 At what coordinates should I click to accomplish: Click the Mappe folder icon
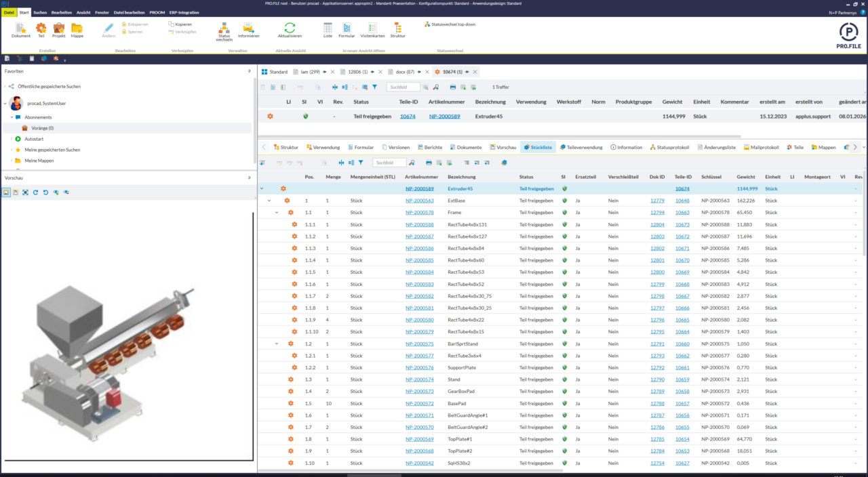click(77, 28)
